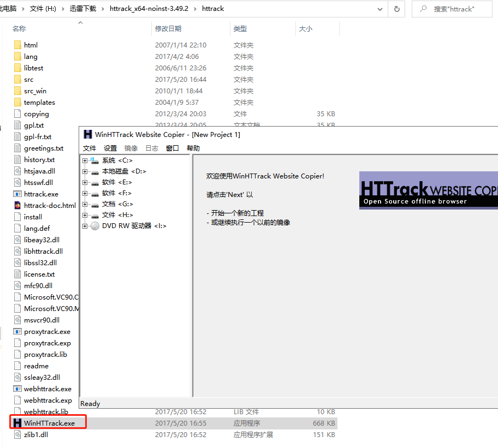This screenshot has width=498, height=448.
Task: Select the license.txt file
Action: click(x=39, y=274)
